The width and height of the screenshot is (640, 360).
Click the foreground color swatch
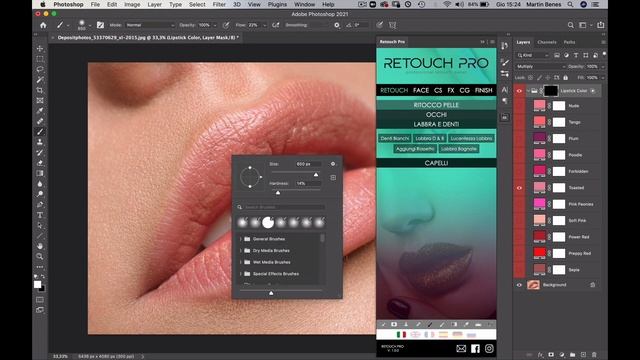click(x=38, y=284)
